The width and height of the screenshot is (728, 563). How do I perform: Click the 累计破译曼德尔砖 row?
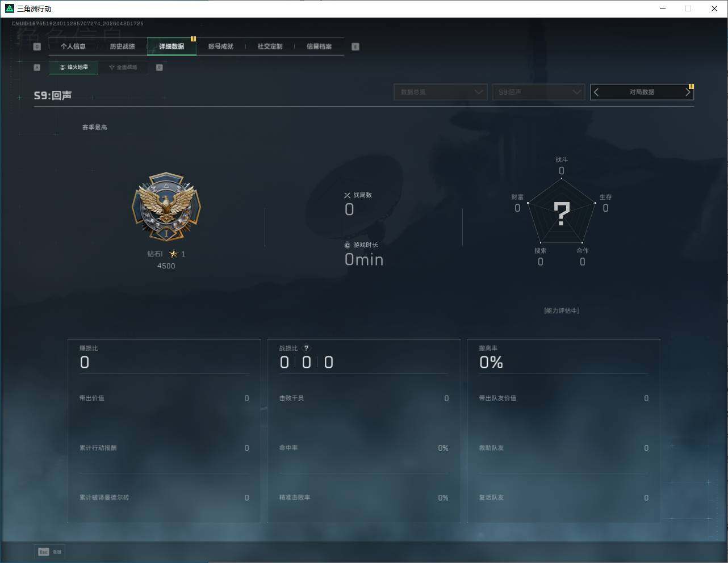point(164,498)
